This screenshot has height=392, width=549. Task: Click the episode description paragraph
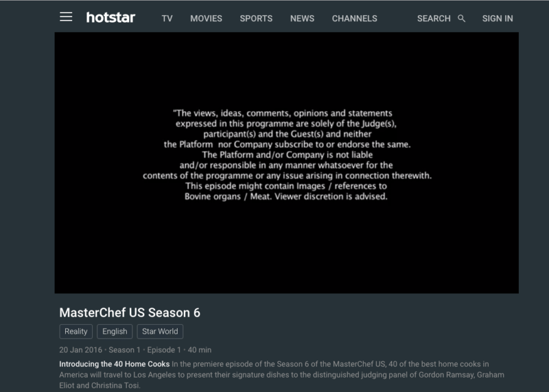point(282,375)
